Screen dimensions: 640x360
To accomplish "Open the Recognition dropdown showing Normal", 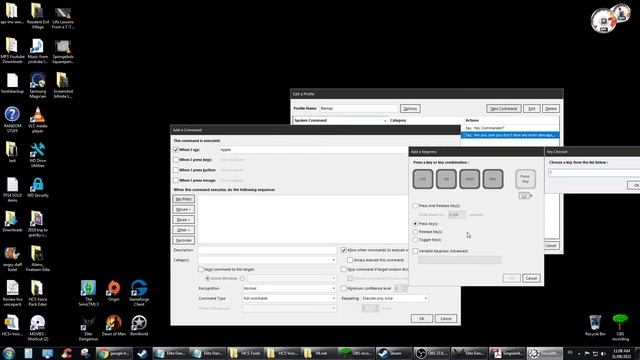I will coord(289,288).
